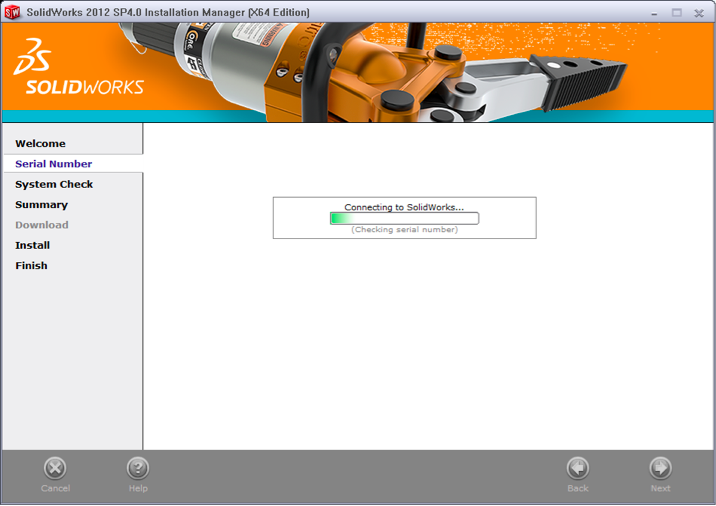Go back with the Back arrow icon
716x506 pixels.
(x=578, y=468)
